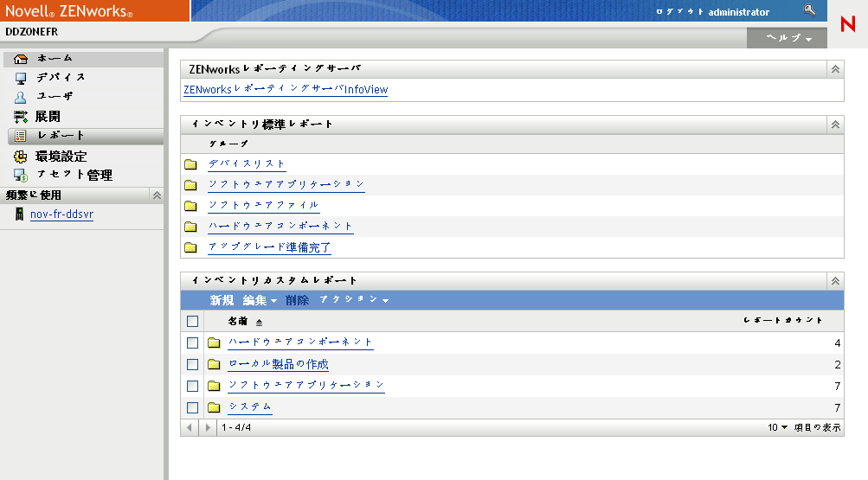Click the DDZONEFR zone name
Viewport: 868px width, 480px height.
point(31,32)
